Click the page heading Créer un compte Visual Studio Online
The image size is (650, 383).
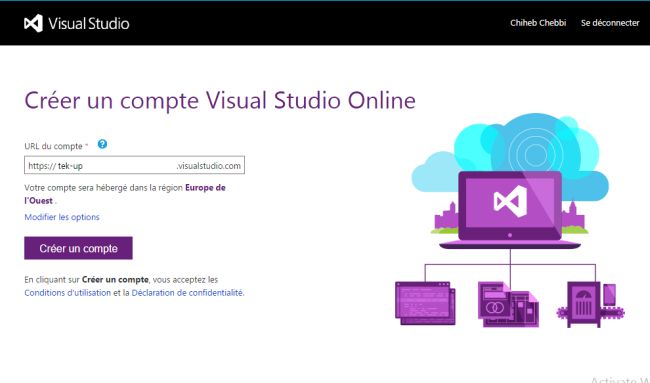pyautogui.click(x=220, y=100)
